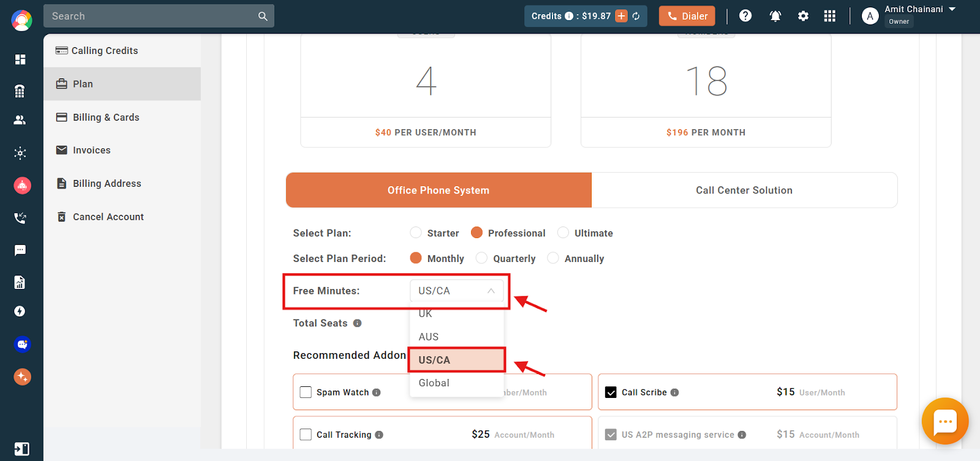Image resolution: width=980 pixels, height=461 pixels.
Task: Open the users icon in left sidebar
Action: (x=20, y=120)
